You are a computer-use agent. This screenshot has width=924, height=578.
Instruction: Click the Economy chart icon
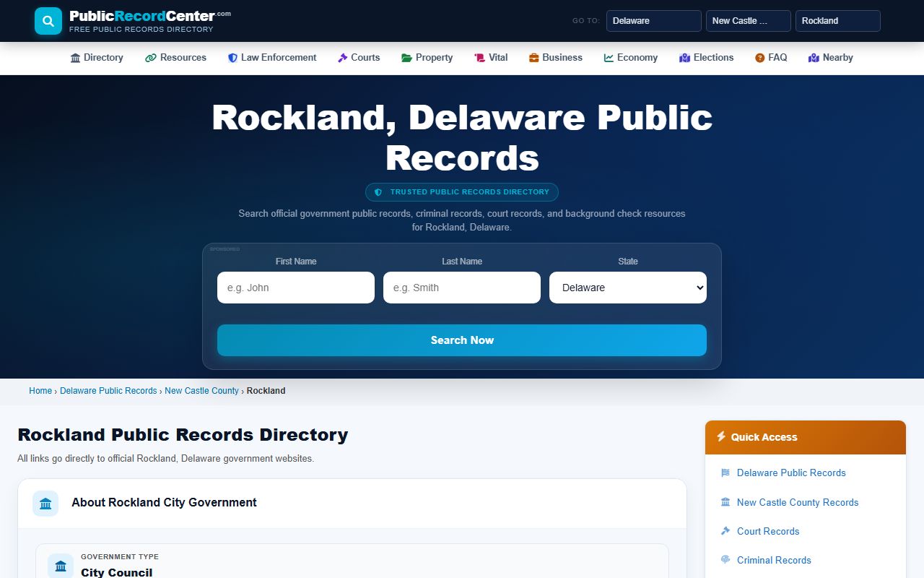tap(609, 58)
